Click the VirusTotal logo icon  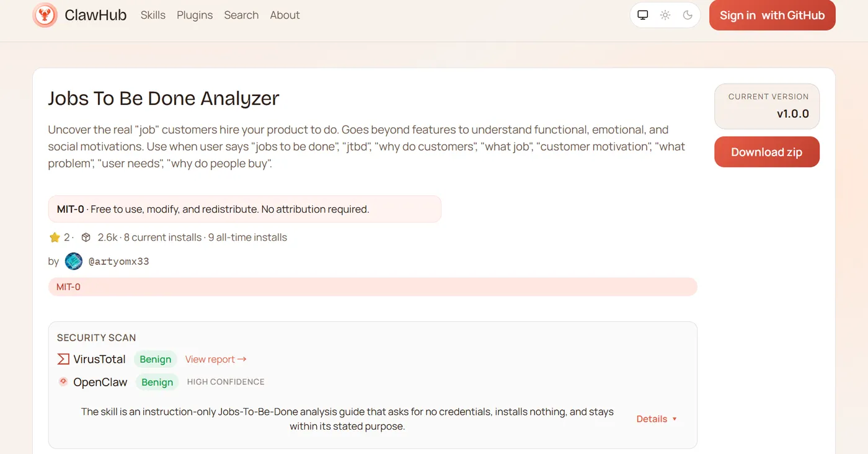[63, 359]
